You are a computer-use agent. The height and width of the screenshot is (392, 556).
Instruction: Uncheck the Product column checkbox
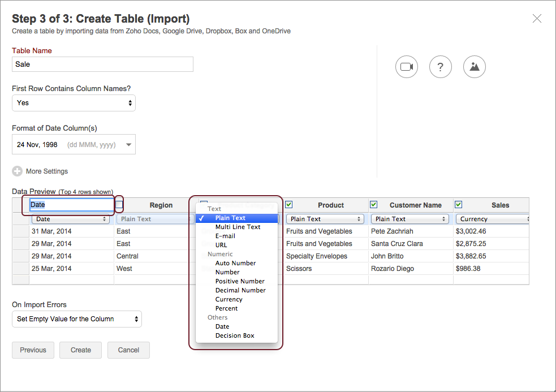coord(289,205)
